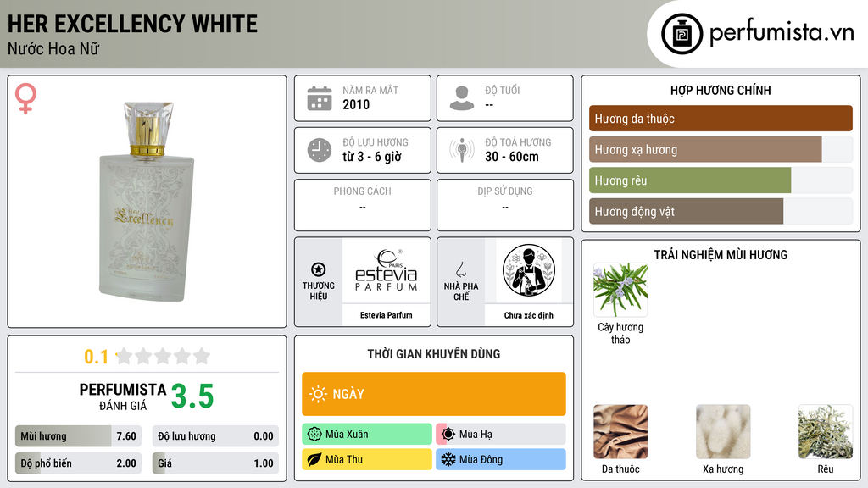
Task: Click the Hương động vật accord bar
Action: point(721,211)
